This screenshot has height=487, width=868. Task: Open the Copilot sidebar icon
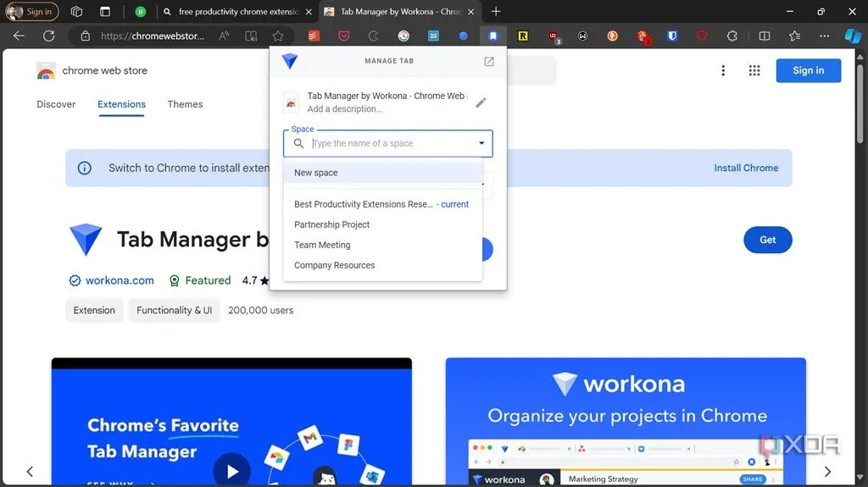[x=853, y=36]
